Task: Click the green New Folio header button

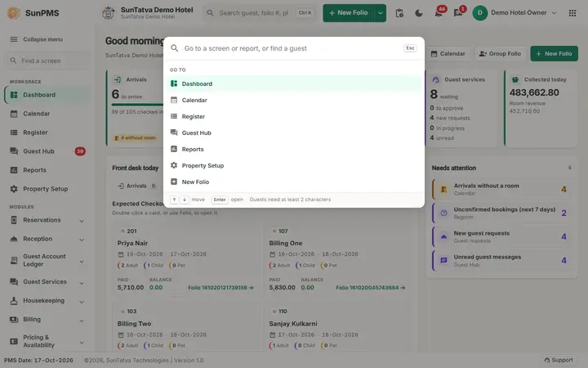Action: click(349, 13)
